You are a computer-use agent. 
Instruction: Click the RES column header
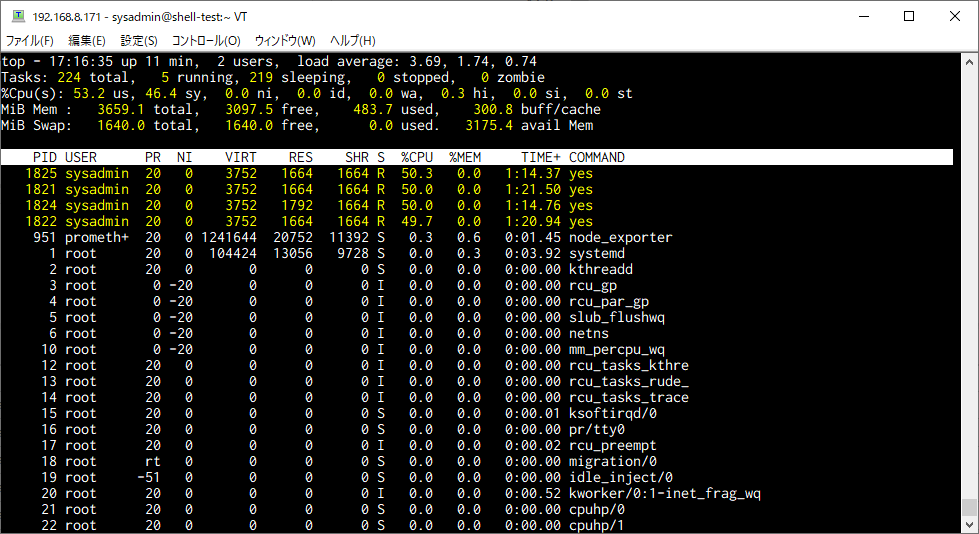coord(301,157)
